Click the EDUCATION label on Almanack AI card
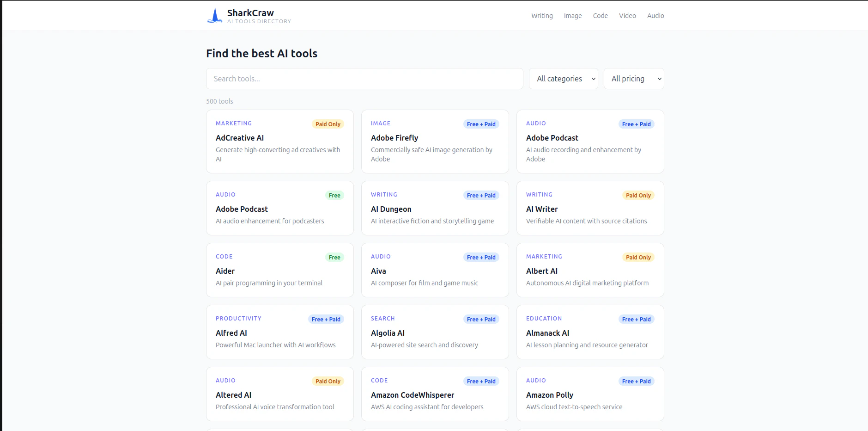 point(544,319)
